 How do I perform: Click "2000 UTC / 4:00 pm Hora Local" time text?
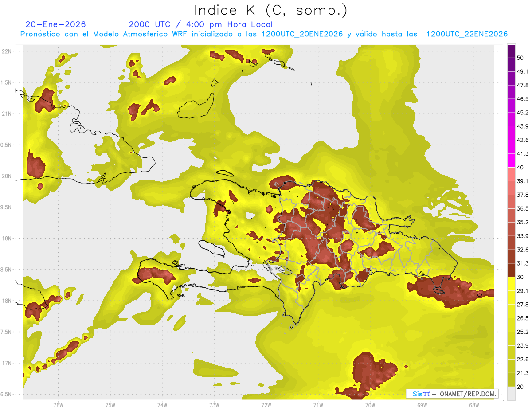click(201, 24)
